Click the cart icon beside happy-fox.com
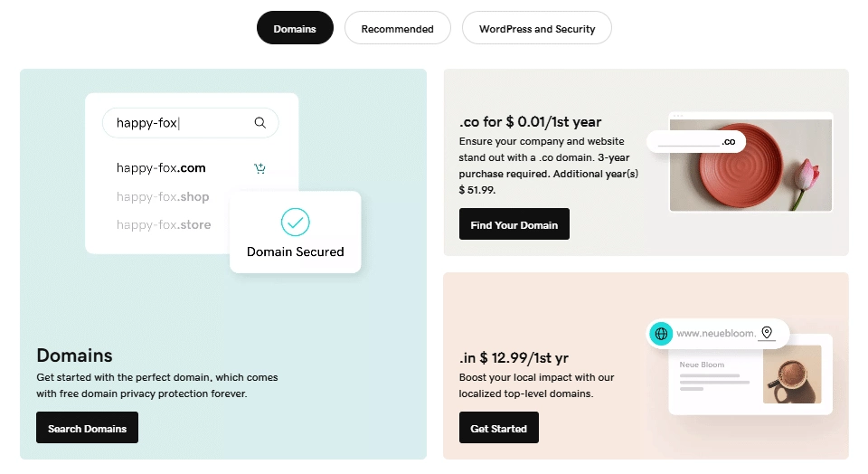Screen dimensions: 868x474 pos(260,168)
